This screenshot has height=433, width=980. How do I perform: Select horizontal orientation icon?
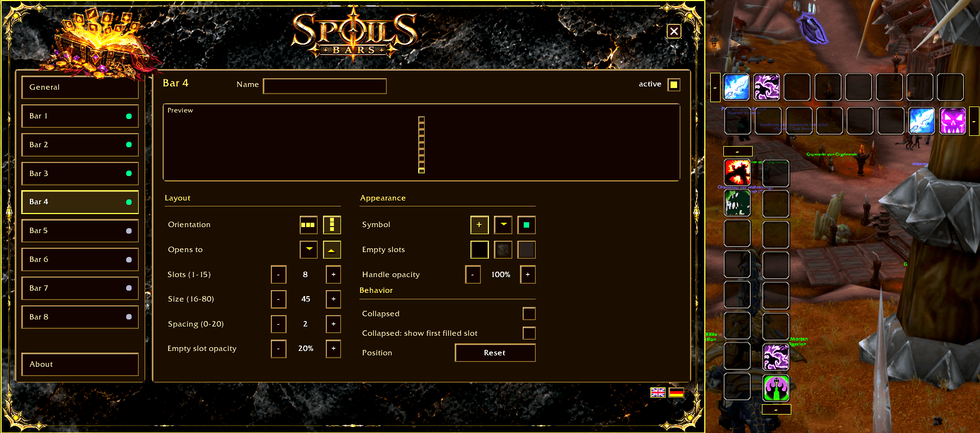[308, 224]
